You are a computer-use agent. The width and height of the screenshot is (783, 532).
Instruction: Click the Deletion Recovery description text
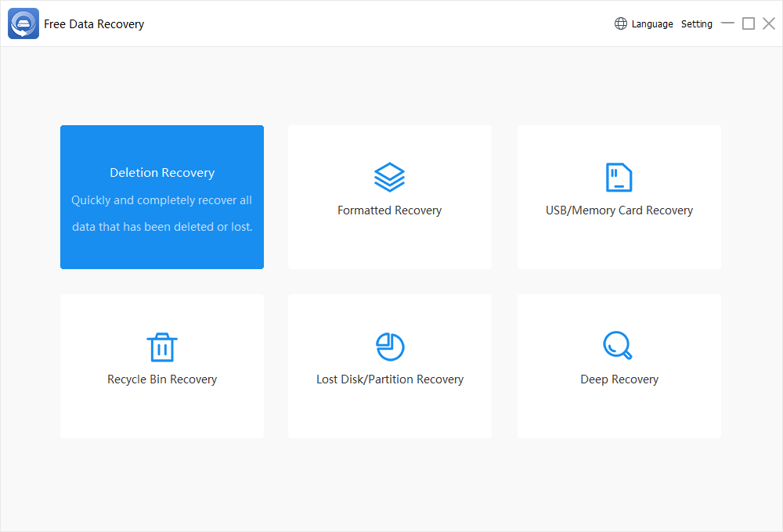(x=162, y=214)
